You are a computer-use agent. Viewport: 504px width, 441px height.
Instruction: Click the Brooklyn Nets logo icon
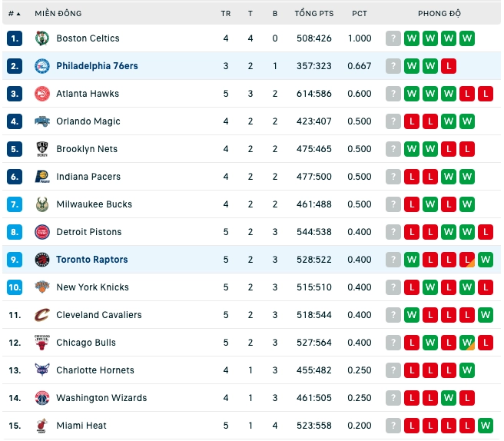click(x=42, y=149)
